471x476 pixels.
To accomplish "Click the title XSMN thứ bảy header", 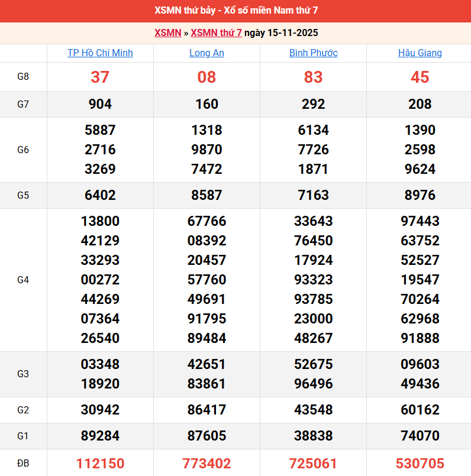I will 236,11.
